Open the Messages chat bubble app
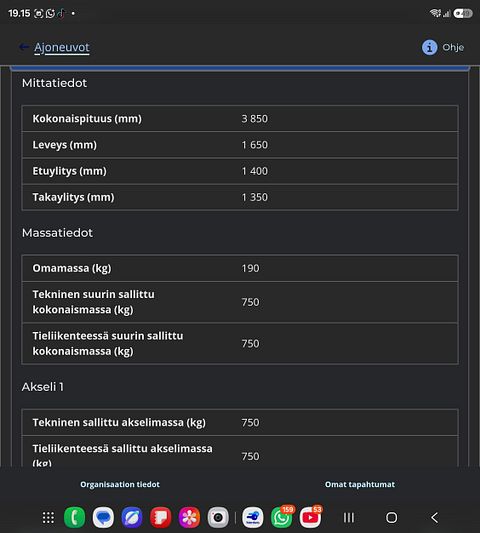The image size is (480, 533). pos(103,517)
